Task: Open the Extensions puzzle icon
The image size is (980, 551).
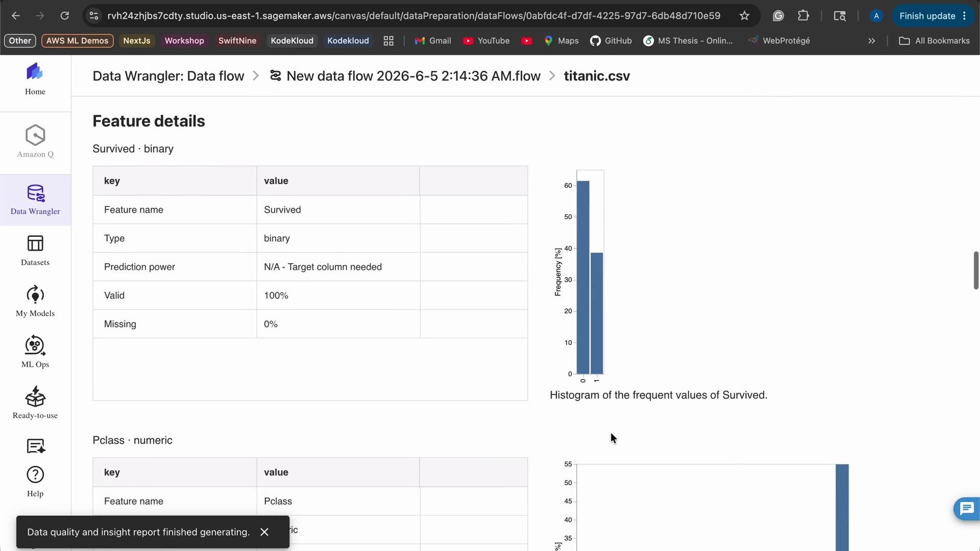Action: [803, 16]
